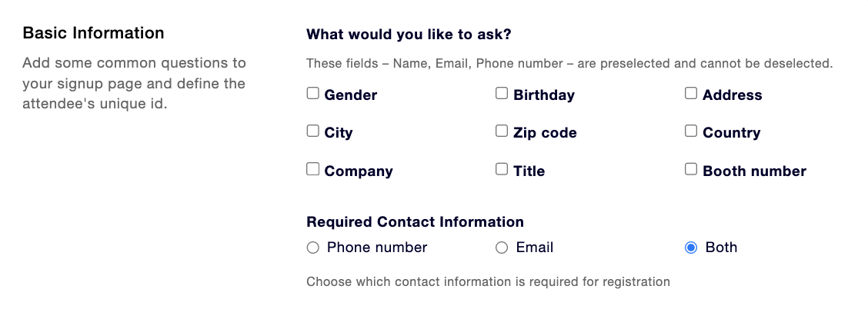Click the Birthday label
The height and width of the screenshot is (329, 868).
point(544,95)
